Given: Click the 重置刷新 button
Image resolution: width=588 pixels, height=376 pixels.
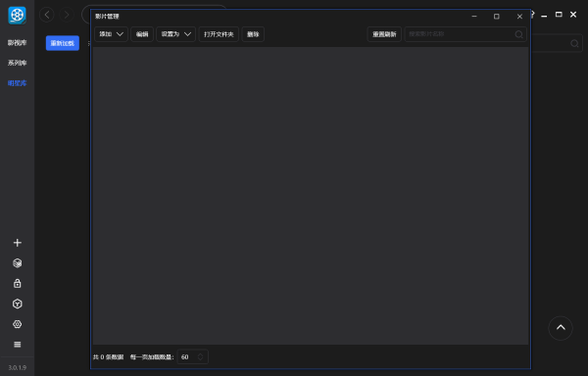Looking at the screenshot, I should click(384, 34).
